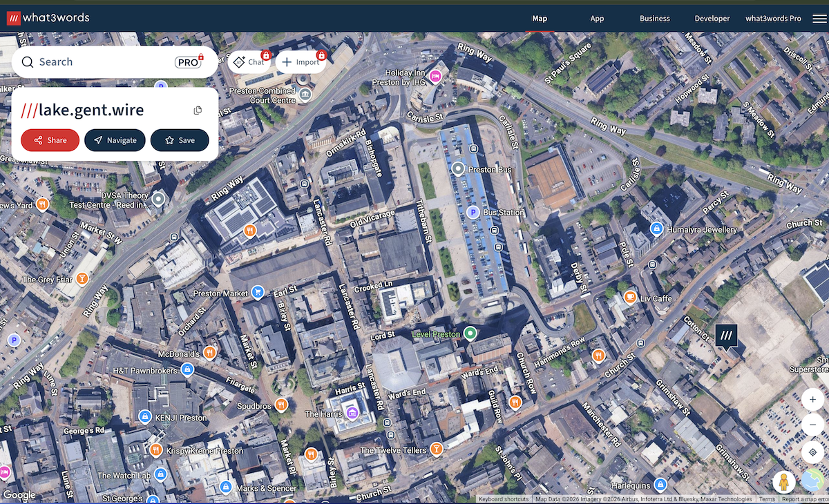Image resolution: width=829 pixels, height=504 pixels.
Task: Click the search magnifier icon
Action: (x=28, y=62)
